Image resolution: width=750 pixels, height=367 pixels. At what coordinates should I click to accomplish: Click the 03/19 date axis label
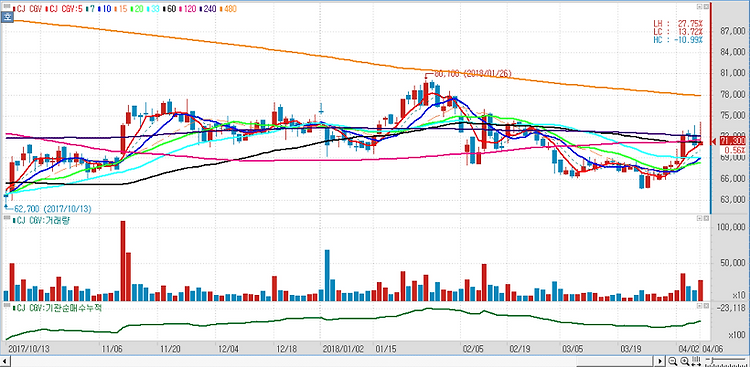[x=630, y=349]
